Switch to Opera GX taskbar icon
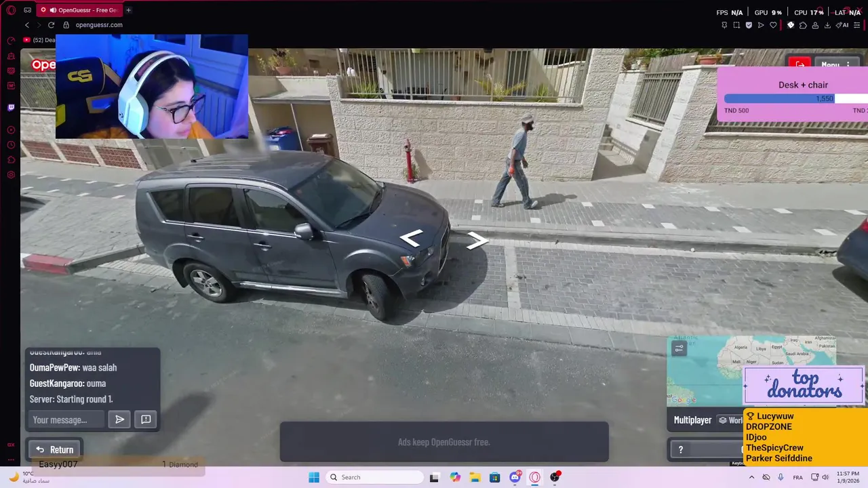868x488 pixels. click(x=535, y=477)
